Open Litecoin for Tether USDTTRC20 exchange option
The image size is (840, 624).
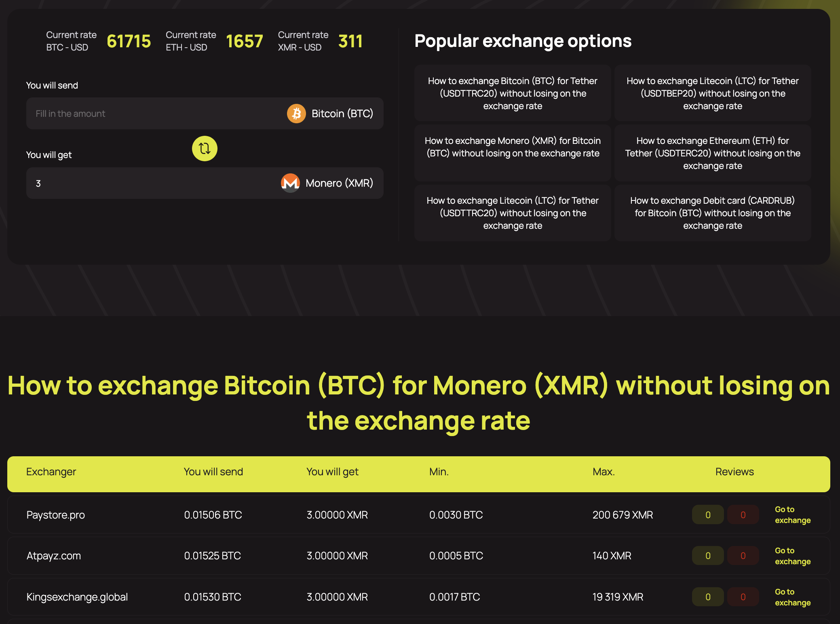tap(513, 213)
